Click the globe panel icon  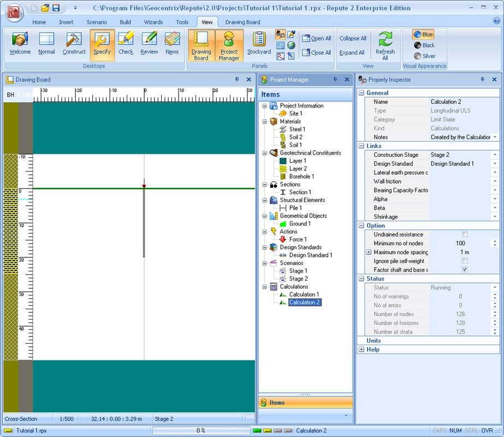coord(292,45)
